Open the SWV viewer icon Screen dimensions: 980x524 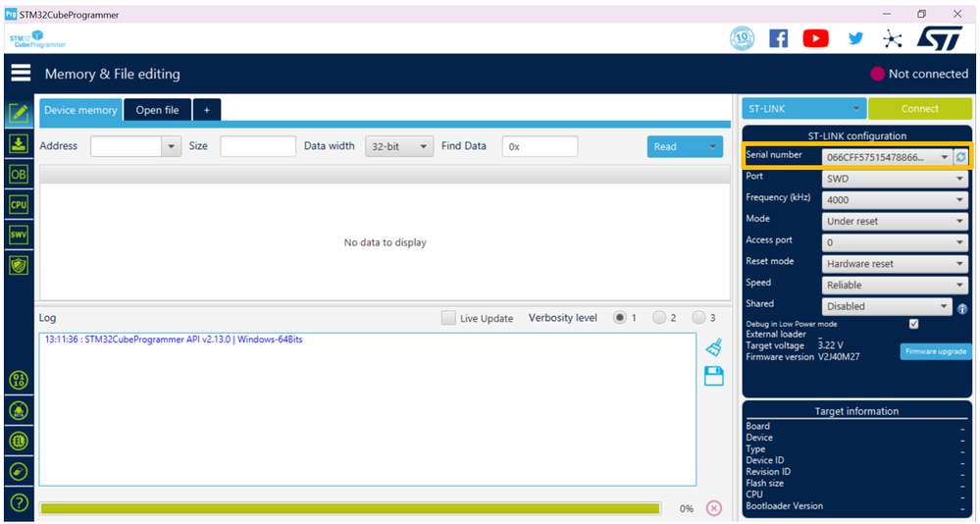[x=19, y=236]
